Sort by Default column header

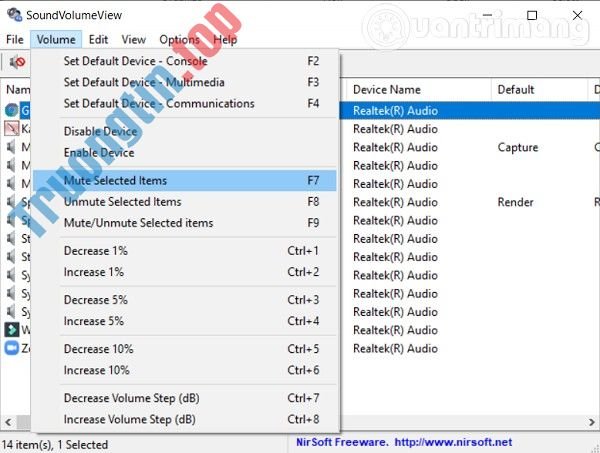540,90
